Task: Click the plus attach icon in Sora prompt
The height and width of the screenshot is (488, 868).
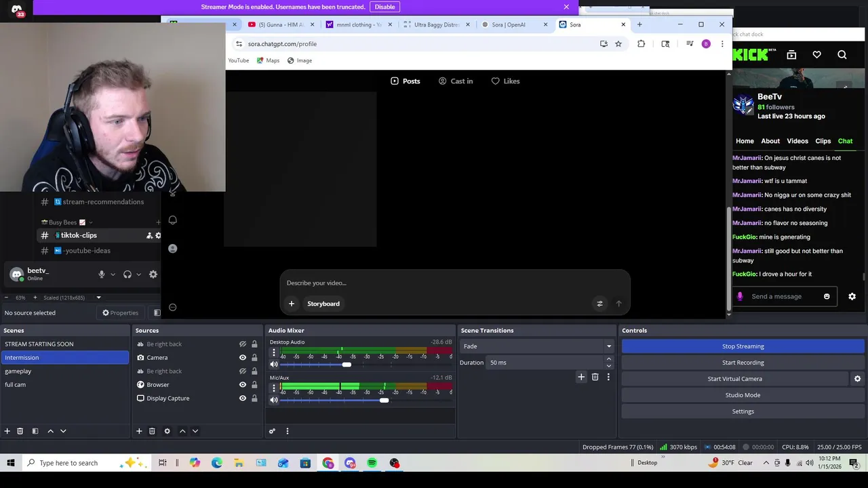Action: pos(292,304)
